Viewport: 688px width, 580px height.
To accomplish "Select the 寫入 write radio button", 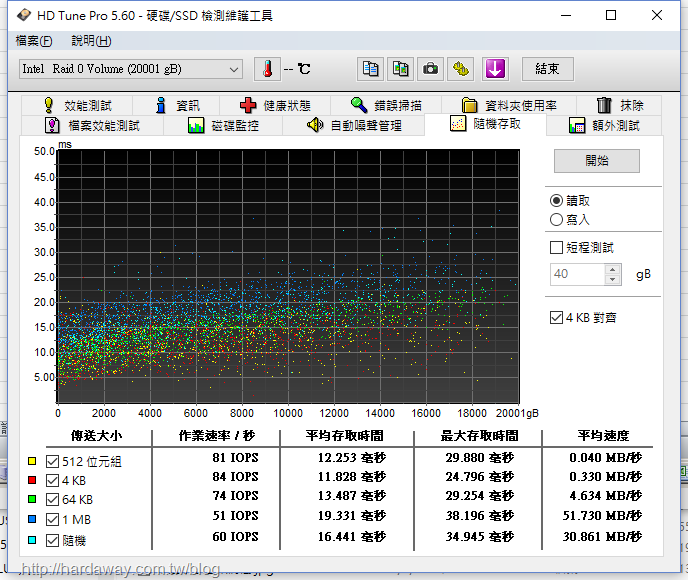I will 556,219.
